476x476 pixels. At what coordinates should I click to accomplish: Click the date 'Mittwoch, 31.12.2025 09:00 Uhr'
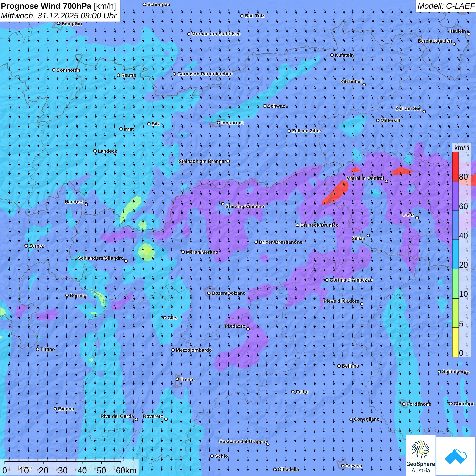[59, 16]
